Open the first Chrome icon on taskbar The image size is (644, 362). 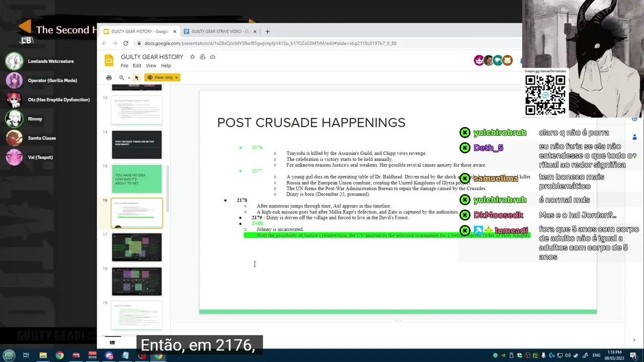point(59,355)
